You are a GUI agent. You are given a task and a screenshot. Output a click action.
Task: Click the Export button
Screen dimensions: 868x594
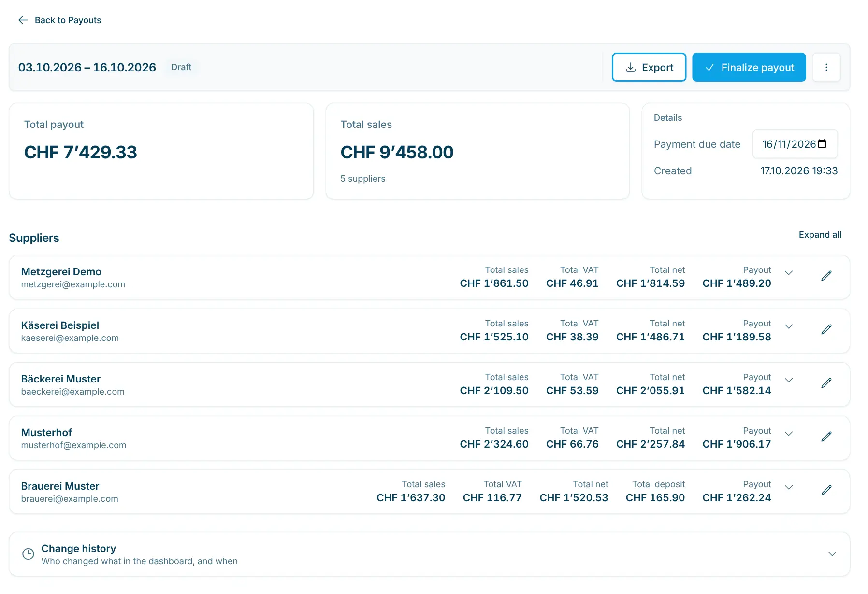(649, 67)
